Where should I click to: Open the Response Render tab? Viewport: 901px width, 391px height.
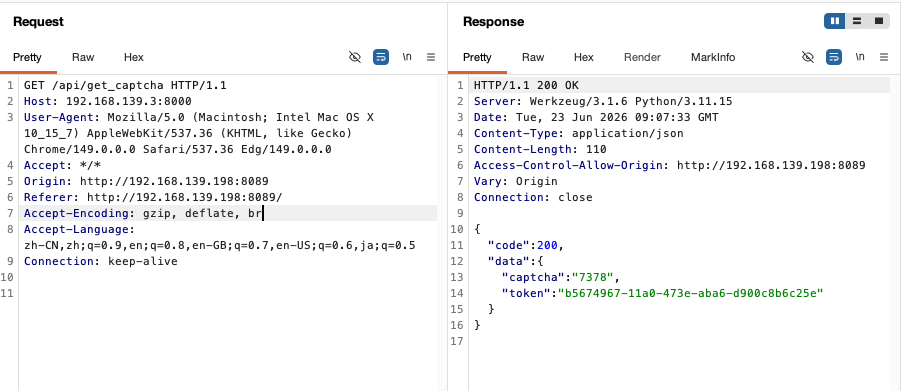(x=642, y=58)
